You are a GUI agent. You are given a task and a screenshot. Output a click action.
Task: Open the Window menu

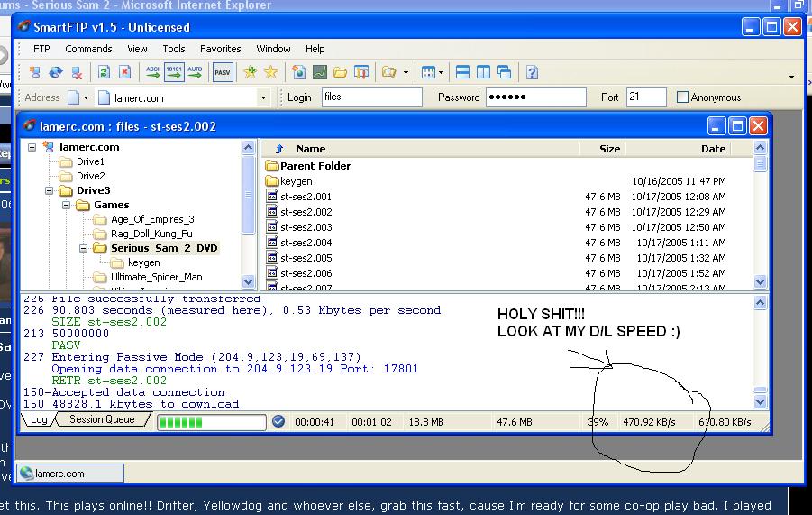273,49
